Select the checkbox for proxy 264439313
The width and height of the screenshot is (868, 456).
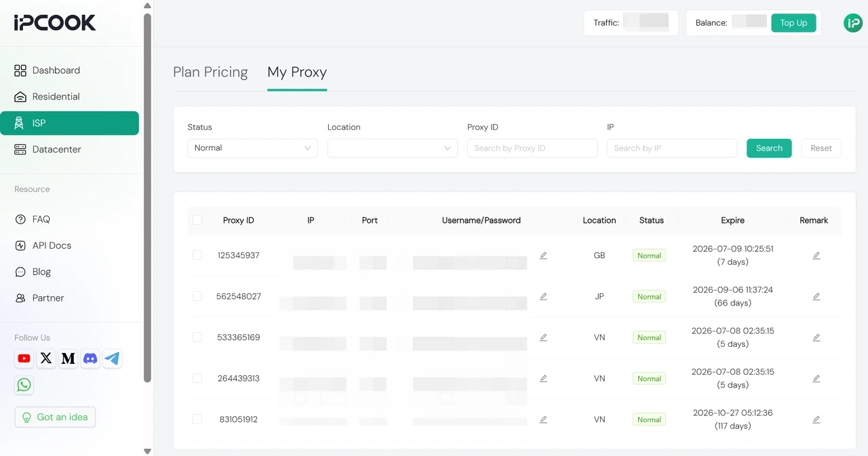click(x=197, y=378)
